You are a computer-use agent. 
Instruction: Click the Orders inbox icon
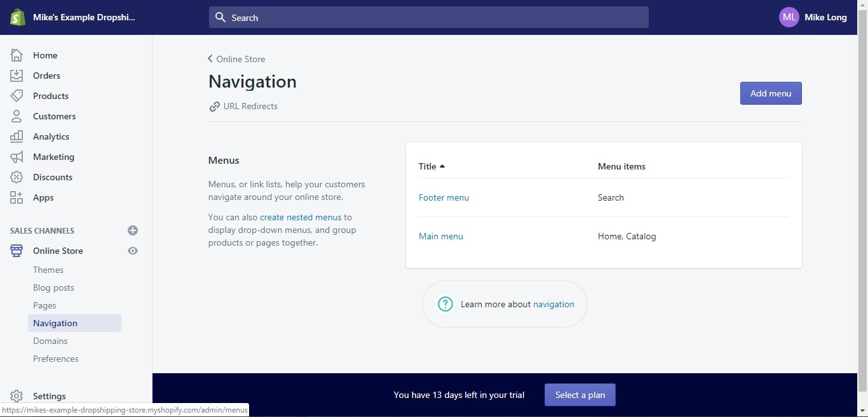[x=17, y=76]
